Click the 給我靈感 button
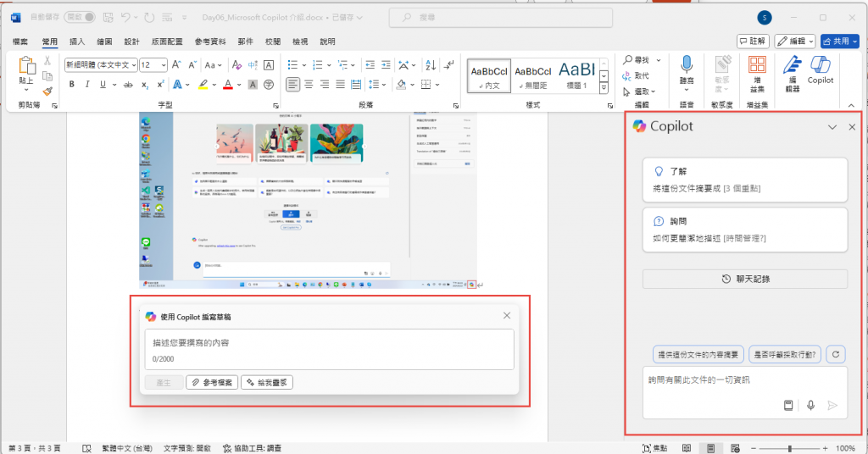This screenshot has width=868, height=454. click(x=267, y=382)
